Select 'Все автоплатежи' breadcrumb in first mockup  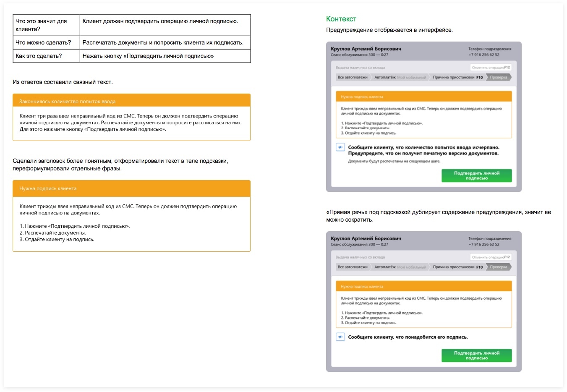353,77
